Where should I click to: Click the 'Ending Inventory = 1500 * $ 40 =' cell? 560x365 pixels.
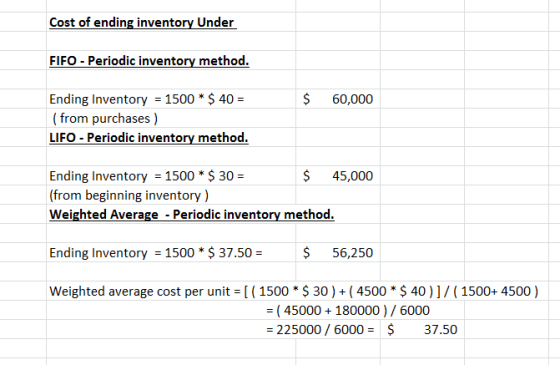[146, 99]
